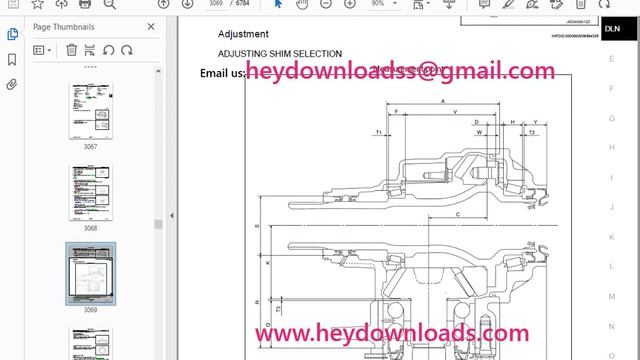Open the Bookmarks panel

pos(12,60)
